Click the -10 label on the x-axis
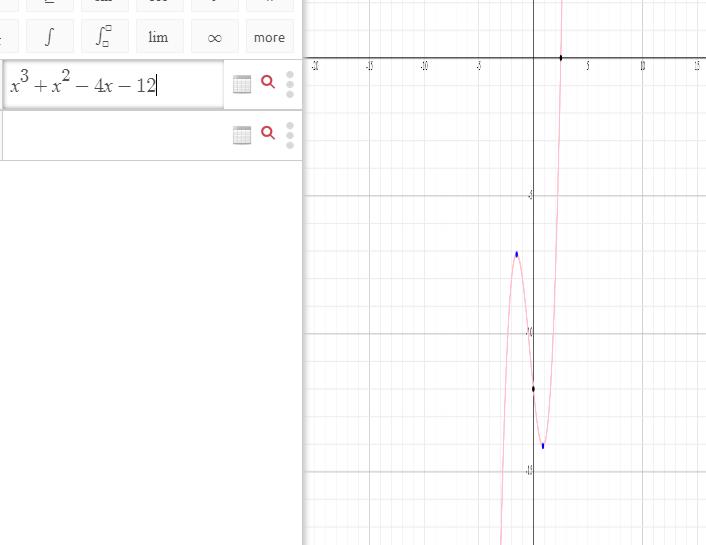Viewport: 706px width, 545px height. [424, 67]
